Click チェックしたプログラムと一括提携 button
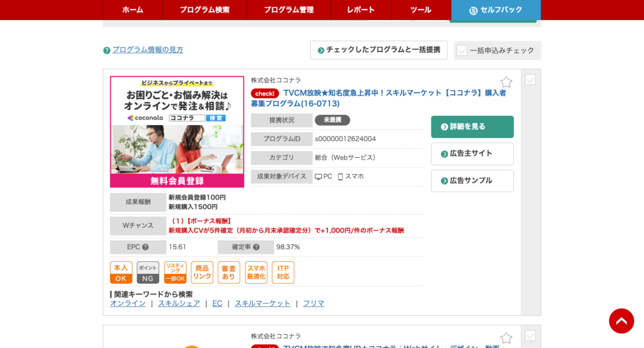This screenshot has height=348, width=644. 379,50
